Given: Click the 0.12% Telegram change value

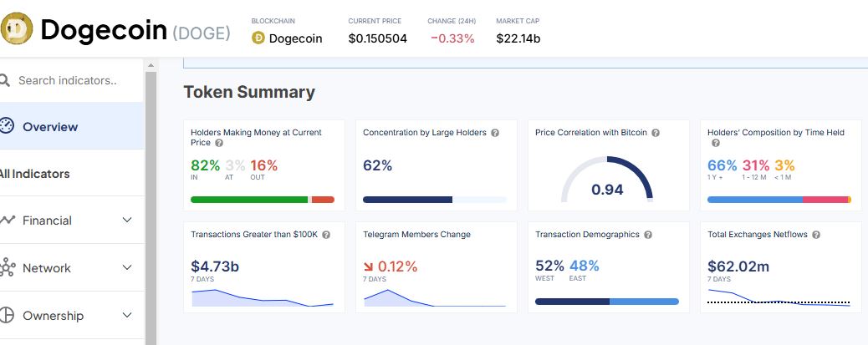Looking at the screenshot, I should pyautogui.click(x=397, y=266).
